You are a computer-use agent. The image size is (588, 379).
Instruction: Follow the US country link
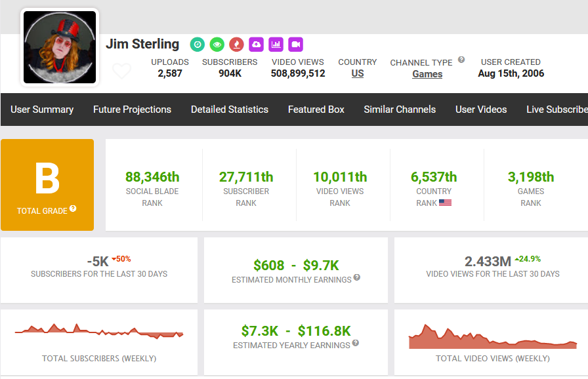(358, 73)
